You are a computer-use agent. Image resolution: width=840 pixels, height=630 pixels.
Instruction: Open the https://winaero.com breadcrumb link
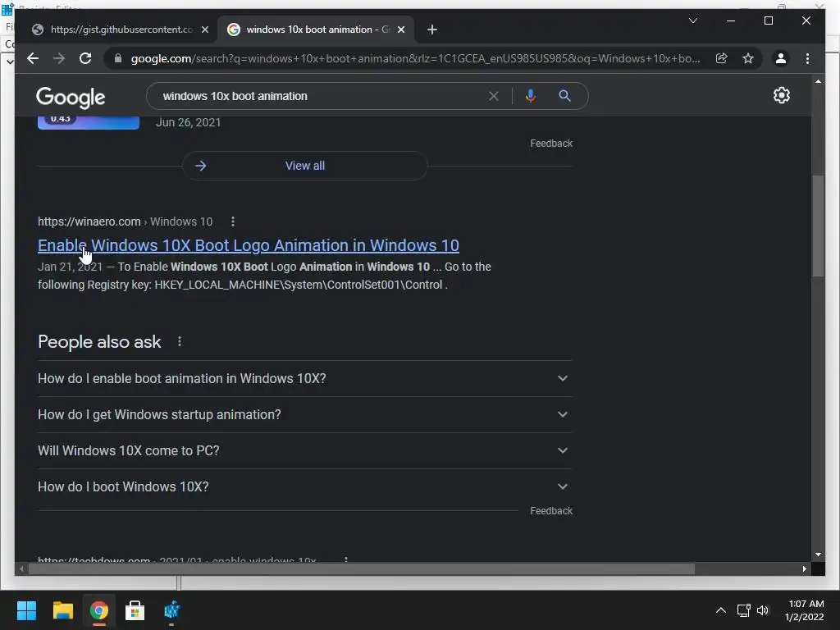tap(89, 221)
